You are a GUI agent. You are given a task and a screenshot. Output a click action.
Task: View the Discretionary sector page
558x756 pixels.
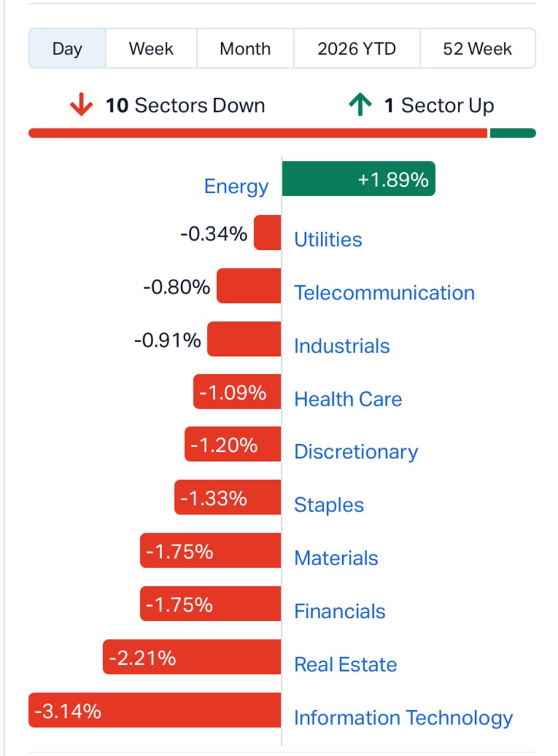tap(356, 452)
